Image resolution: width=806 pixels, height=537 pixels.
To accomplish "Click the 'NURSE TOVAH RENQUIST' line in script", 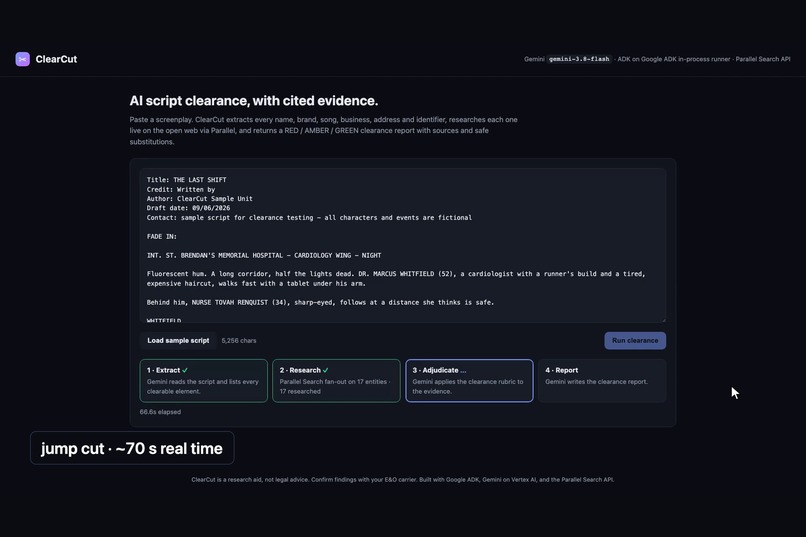I will (320, 303).
